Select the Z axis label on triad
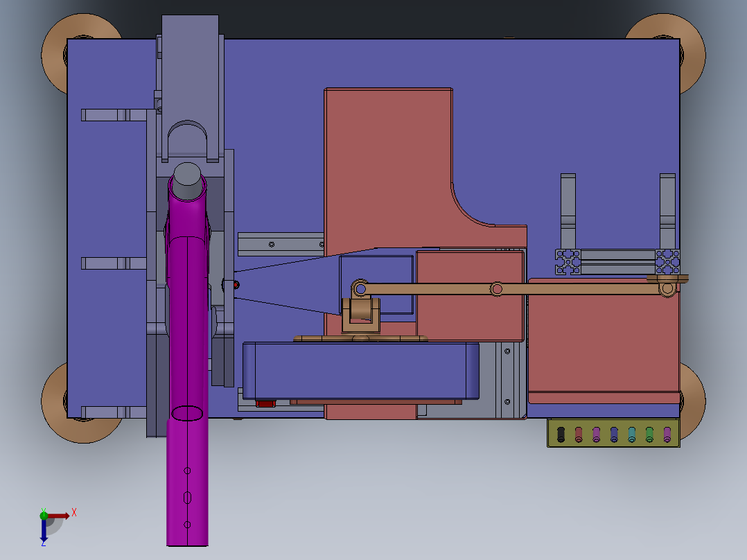 click(44, 543)
